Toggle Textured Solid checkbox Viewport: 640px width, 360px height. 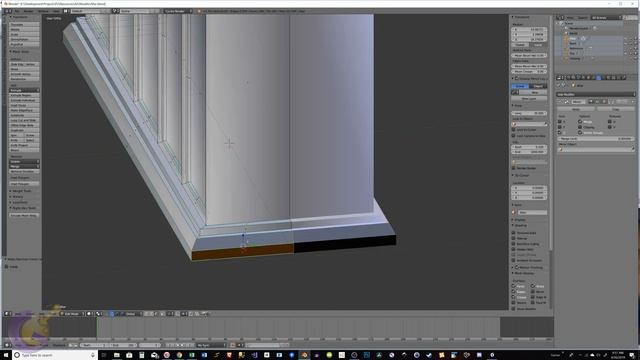click(x=513, y=233)
